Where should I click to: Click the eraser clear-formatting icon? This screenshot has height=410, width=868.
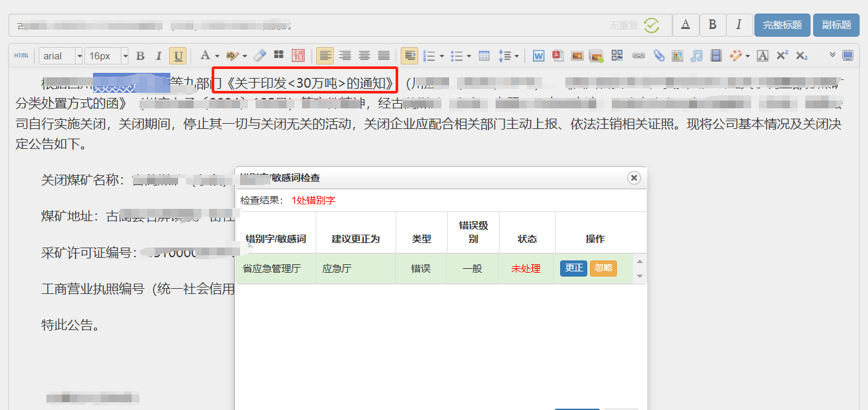(259, 56)
